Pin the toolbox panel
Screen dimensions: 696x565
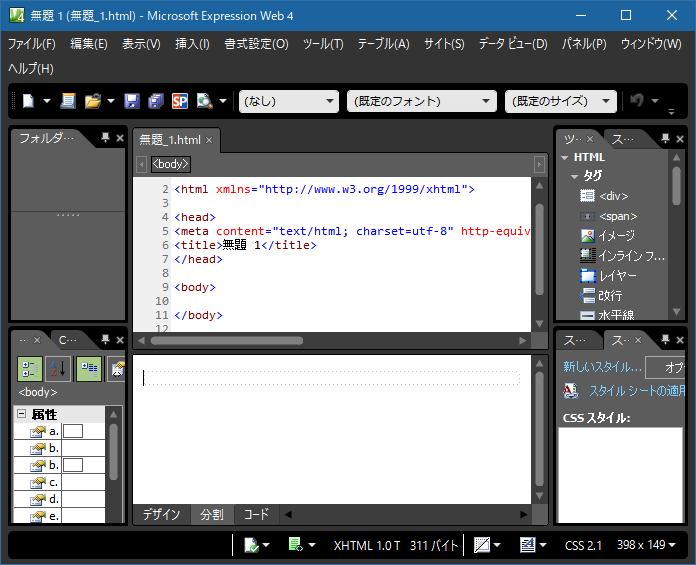665,138
